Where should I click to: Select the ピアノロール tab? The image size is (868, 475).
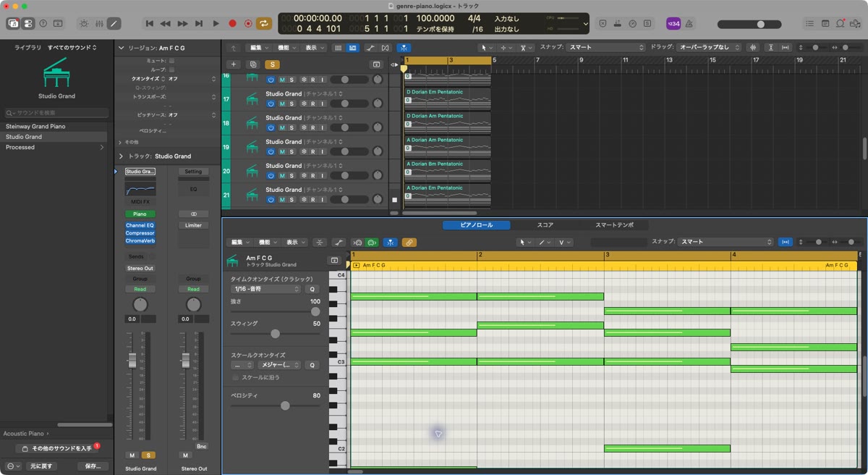[477, 225]
